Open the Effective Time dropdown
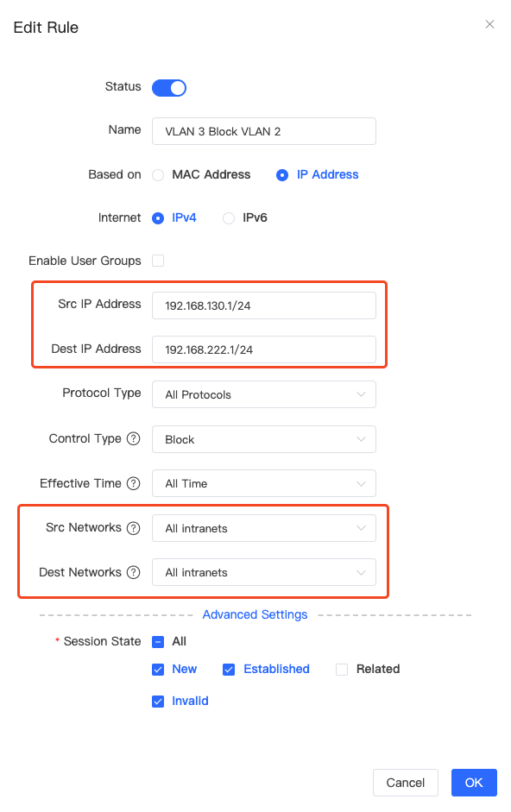This screenshot has height=812, width=511. click(264, 483)
